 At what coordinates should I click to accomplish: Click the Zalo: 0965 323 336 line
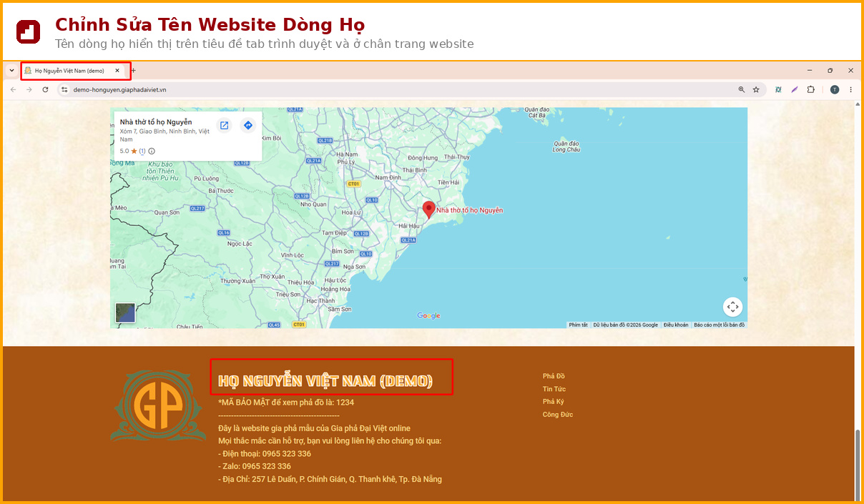point(255,466)
